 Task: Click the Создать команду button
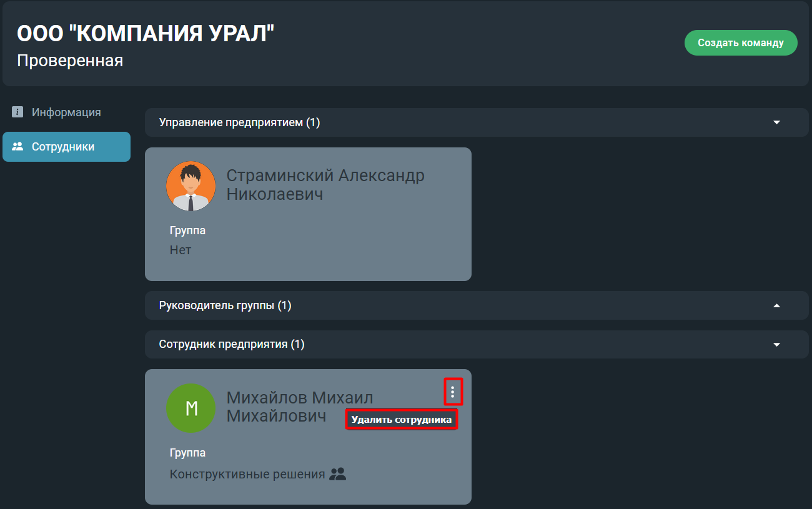tap(741, 43)
